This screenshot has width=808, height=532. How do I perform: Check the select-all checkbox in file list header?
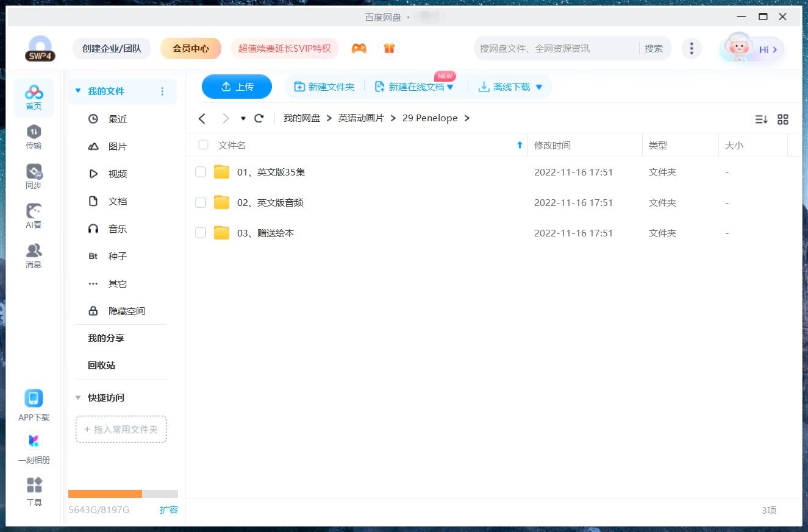(202, 145)
